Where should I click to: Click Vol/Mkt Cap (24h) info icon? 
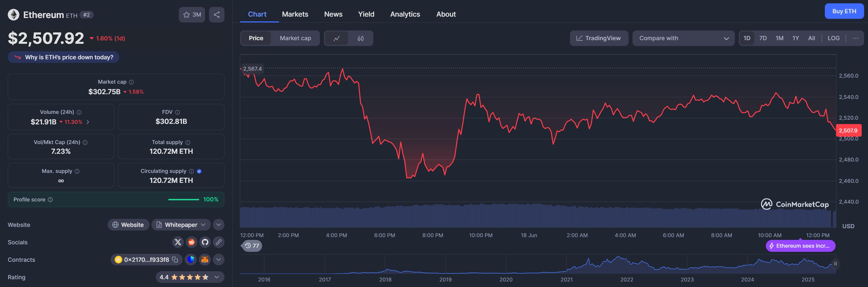pyautogui.click(x=85, y=142)
